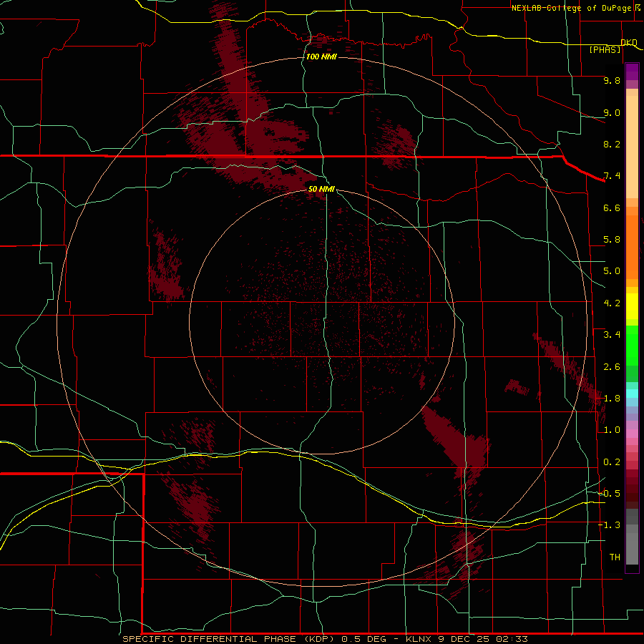Click the 100 NMI range ring label
Image resolution: width=644 pixels, height=644 pixels.
321,57
